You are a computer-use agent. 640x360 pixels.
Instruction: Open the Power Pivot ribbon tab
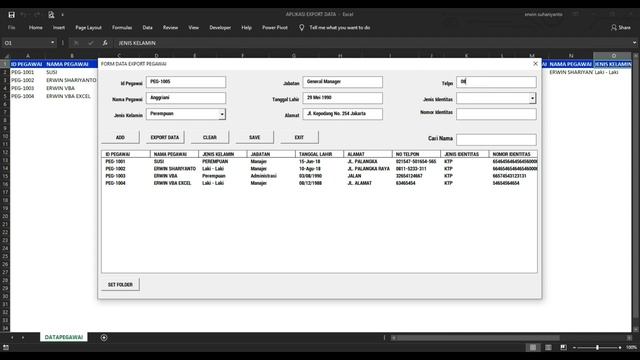click(275, 27)
